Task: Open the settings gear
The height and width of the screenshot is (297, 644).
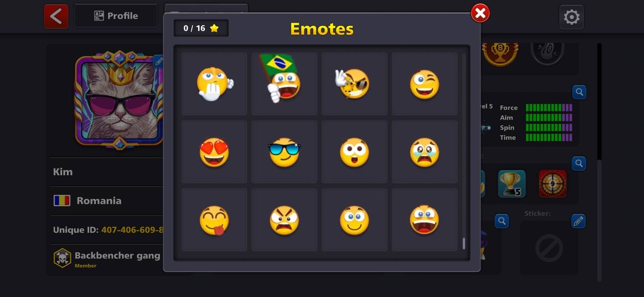Action: 572,17
